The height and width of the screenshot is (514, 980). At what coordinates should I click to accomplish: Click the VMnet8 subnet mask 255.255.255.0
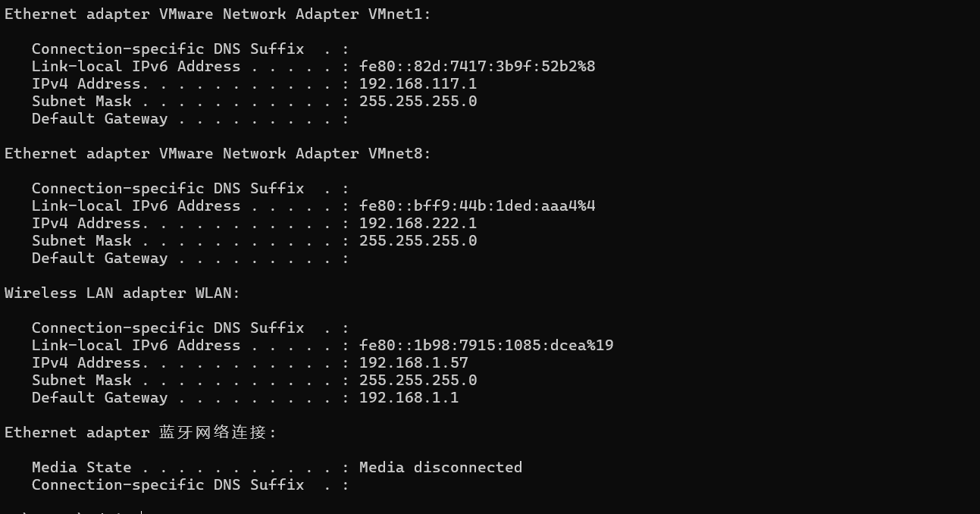(x=418, y=240)
